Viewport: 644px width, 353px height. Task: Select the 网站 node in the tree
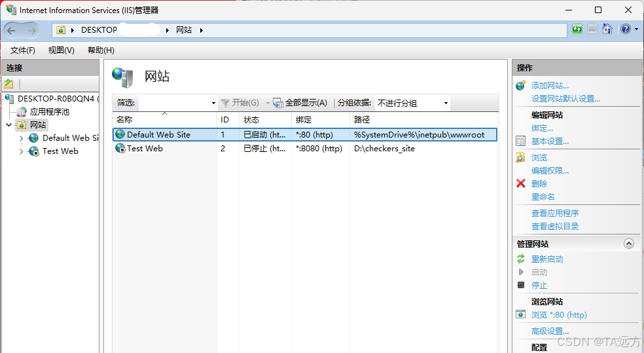click(x=38, y=124)
